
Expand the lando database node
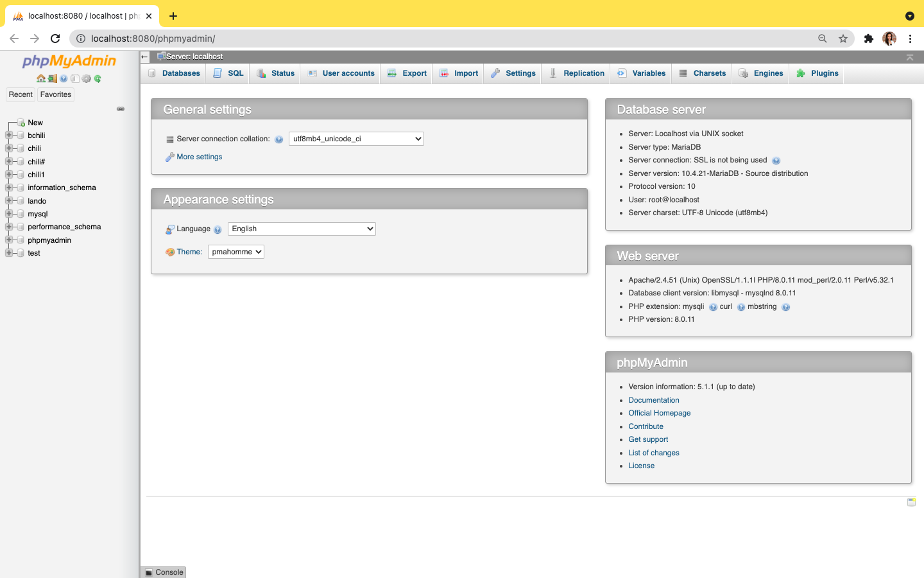pos(9,201)
